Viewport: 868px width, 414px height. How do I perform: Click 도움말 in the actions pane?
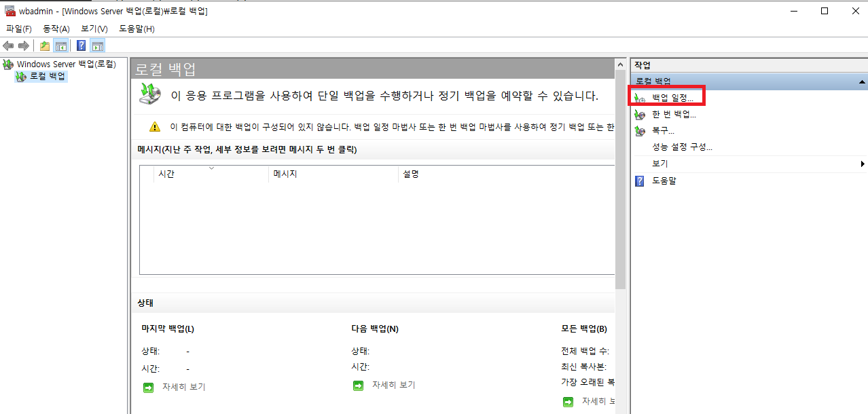[x=664, y=181]
